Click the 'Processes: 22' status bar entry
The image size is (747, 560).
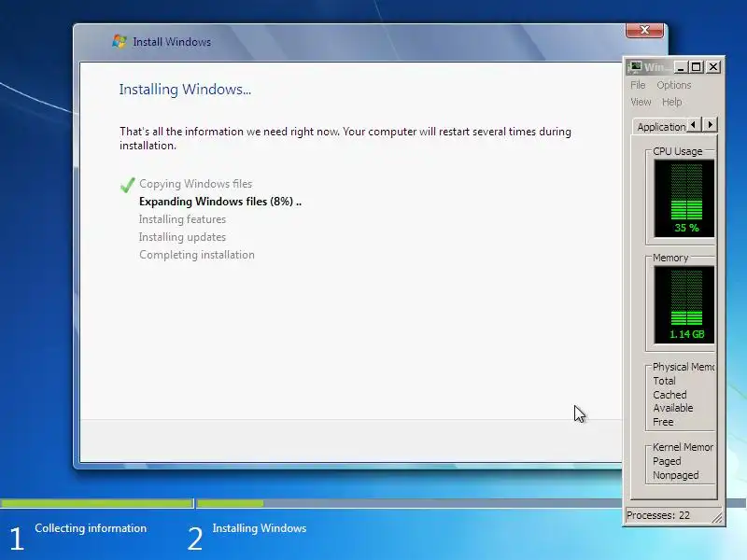click(x=658, y=515)
